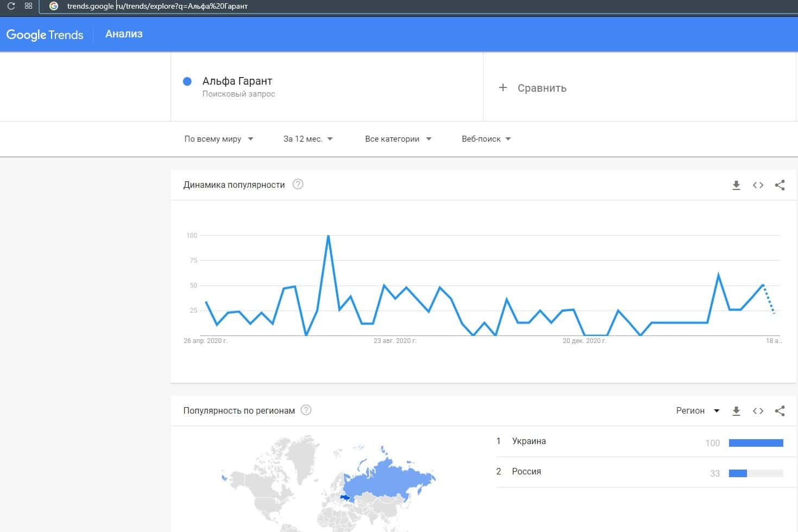Screen dimensions: 798x532
Task: Click the dotted forecast segment of chart line
Action: pyautogui.click(x=769, y=299)
